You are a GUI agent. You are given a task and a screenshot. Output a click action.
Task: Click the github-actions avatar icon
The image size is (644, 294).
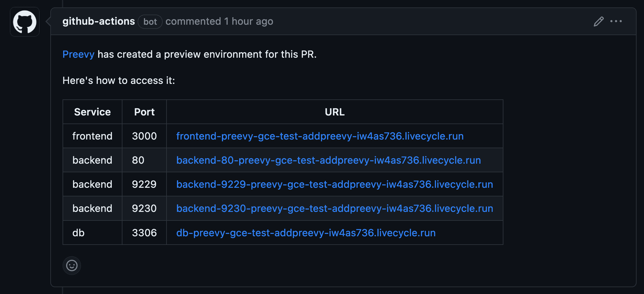coord(25,22)
